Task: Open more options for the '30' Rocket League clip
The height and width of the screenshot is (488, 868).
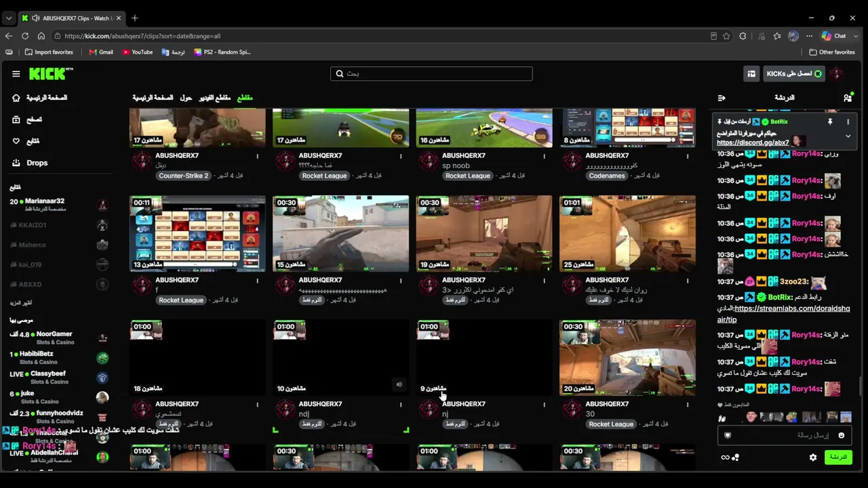Action: 688,404
